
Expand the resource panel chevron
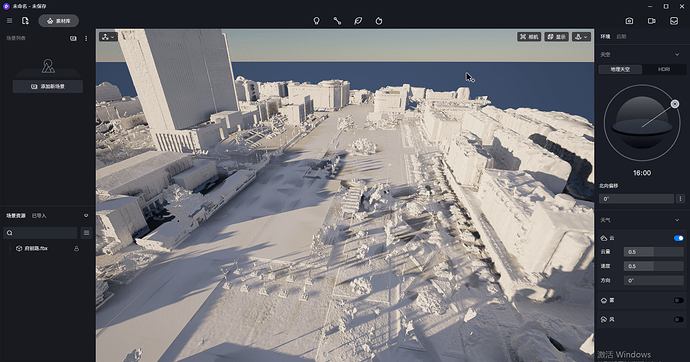(86, 216)
